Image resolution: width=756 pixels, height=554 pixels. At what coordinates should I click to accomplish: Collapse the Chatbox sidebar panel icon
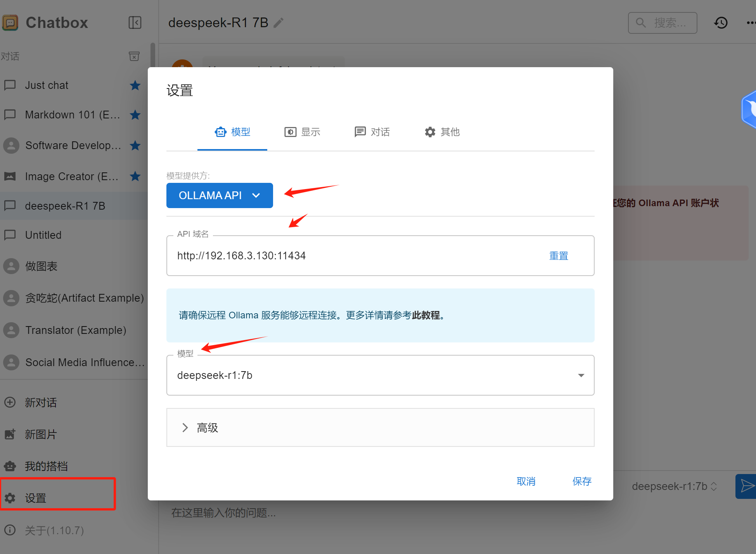(135, 23)
